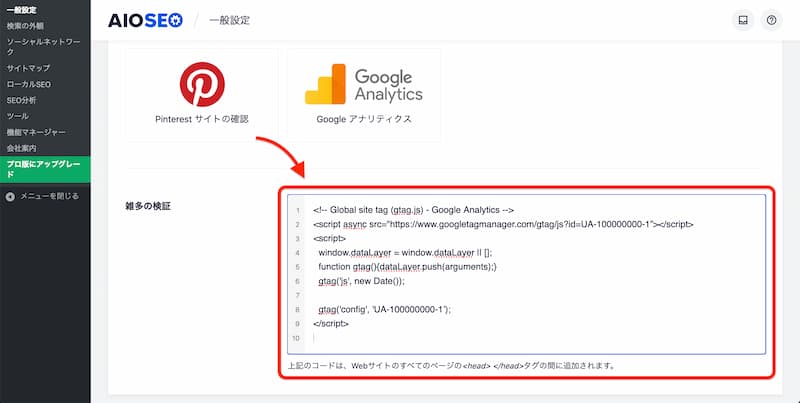Open サイトマップ in the sidebar
This screenshot has width=800, height=403.
click(x=28, y=68)
